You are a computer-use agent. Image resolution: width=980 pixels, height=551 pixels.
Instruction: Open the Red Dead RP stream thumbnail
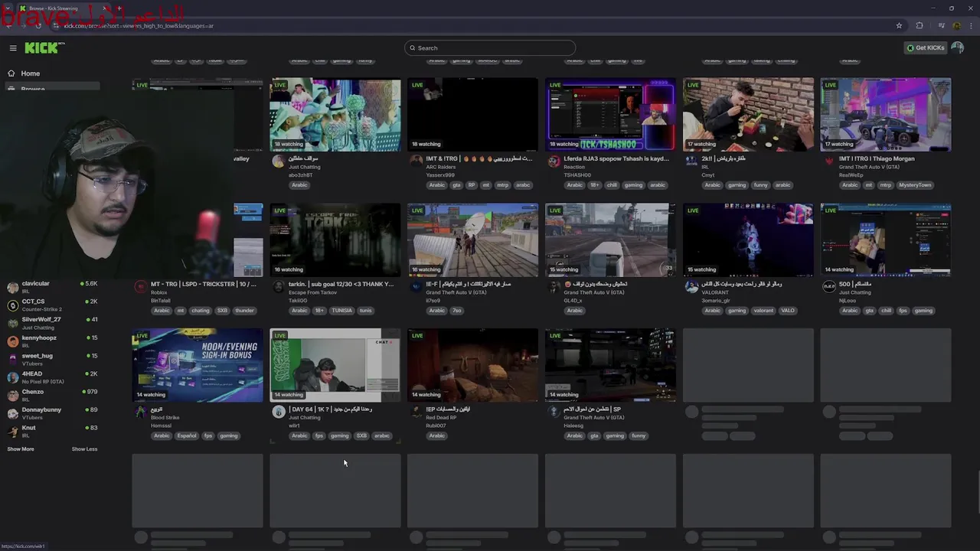tap(472, 365)
